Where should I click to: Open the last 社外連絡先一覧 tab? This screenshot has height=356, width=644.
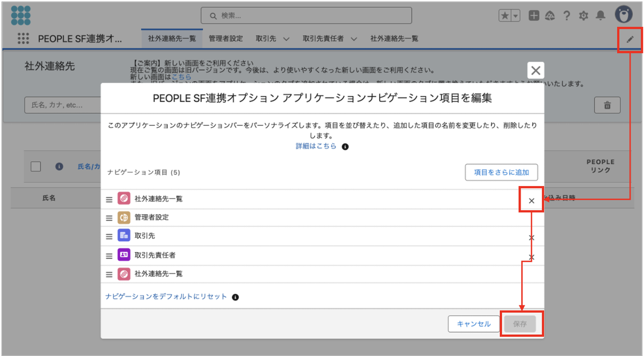tap(394, 39)
